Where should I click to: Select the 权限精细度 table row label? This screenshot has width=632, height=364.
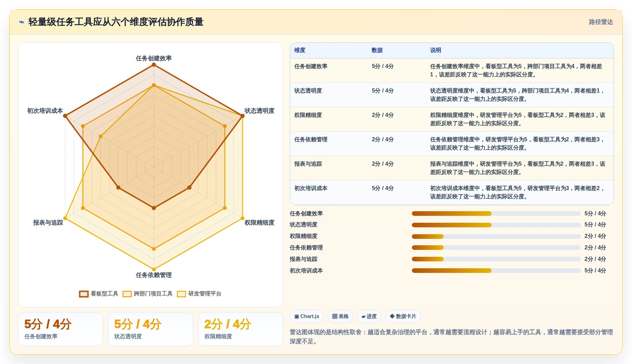308,115
